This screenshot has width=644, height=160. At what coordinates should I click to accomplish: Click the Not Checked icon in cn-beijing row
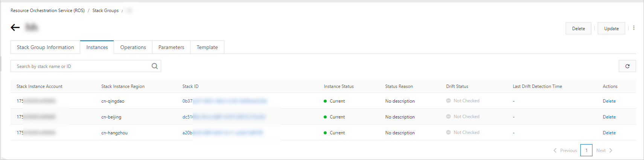pyautogui.click(x=448, y=117)
